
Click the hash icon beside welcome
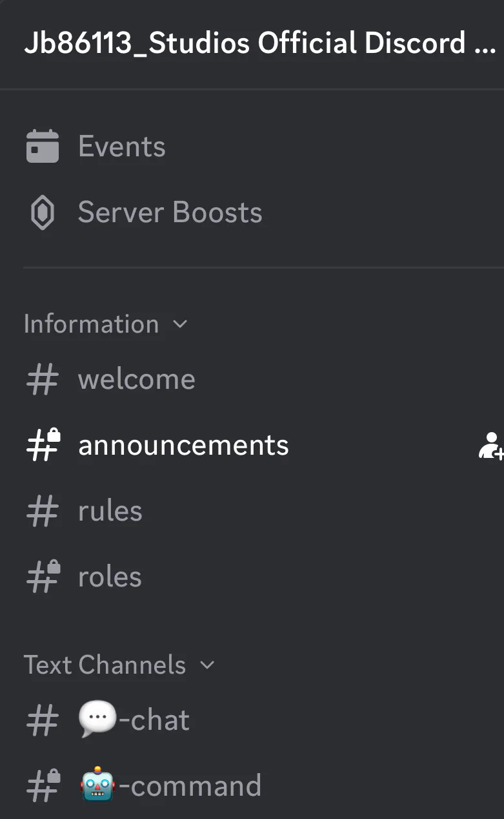[43, 379]
